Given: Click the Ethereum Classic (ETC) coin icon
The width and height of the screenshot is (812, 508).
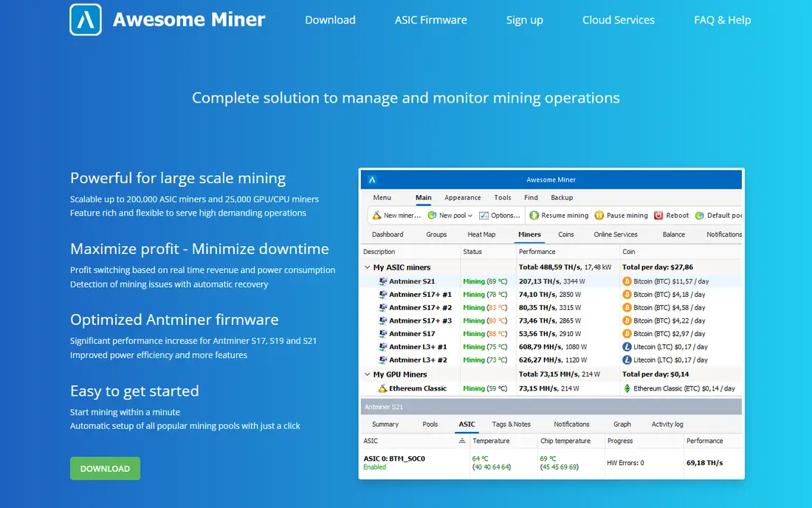Looking at the screenshot, I should [x=627, y=388].
